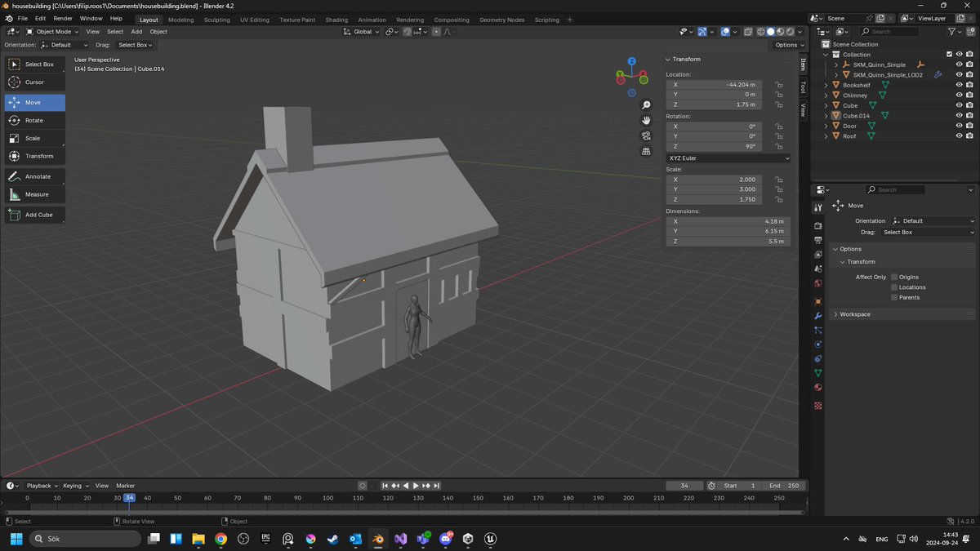Activate the Annotate tool
The image size is (980, 551).
(x=35, y=176)
